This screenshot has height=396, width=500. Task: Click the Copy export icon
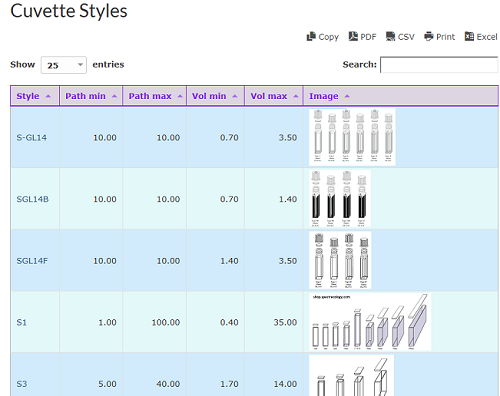point(311,36)
